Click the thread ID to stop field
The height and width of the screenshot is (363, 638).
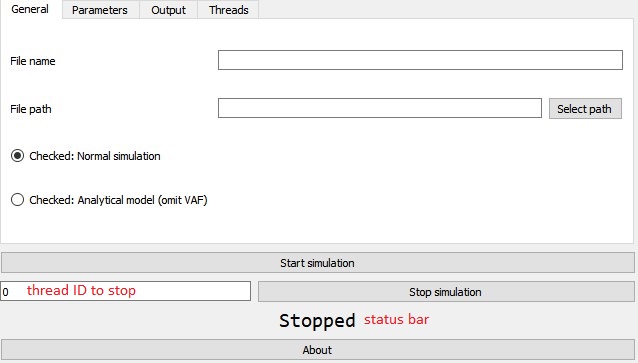click(125, 291)
